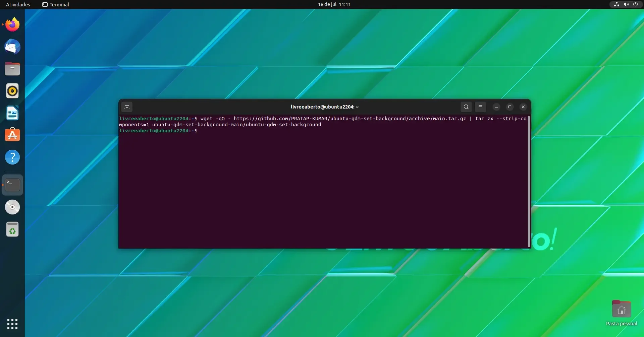
Task: Click the terminal scrollbar
Action: [529, 182]
